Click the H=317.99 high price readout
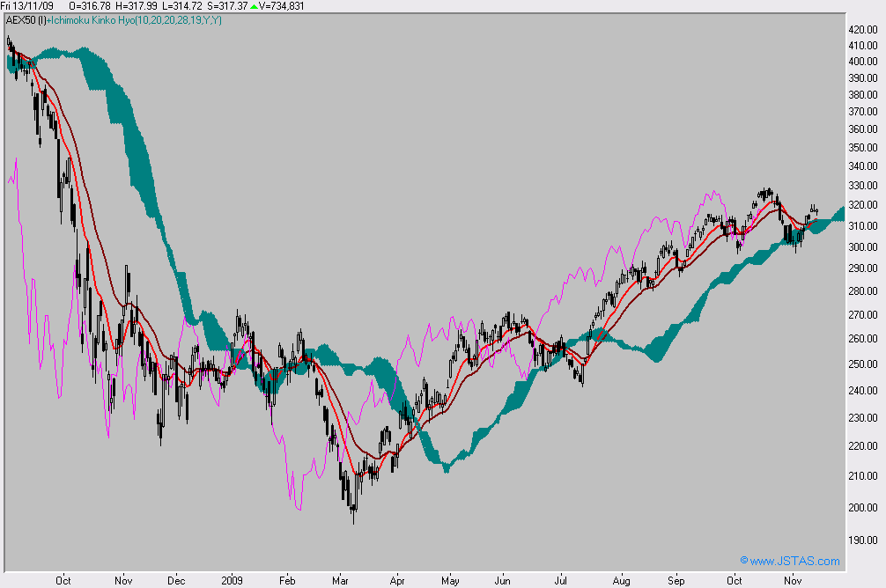 click(142, 6)
